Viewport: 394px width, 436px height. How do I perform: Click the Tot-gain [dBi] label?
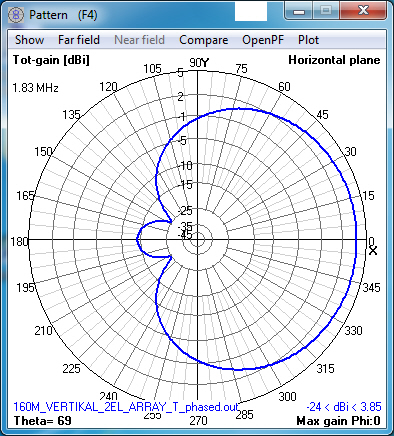51,60
